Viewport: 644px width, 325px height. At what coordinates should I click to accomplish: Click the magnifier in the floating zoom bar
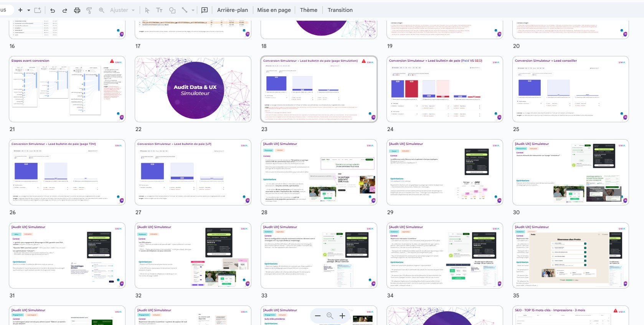330,316
